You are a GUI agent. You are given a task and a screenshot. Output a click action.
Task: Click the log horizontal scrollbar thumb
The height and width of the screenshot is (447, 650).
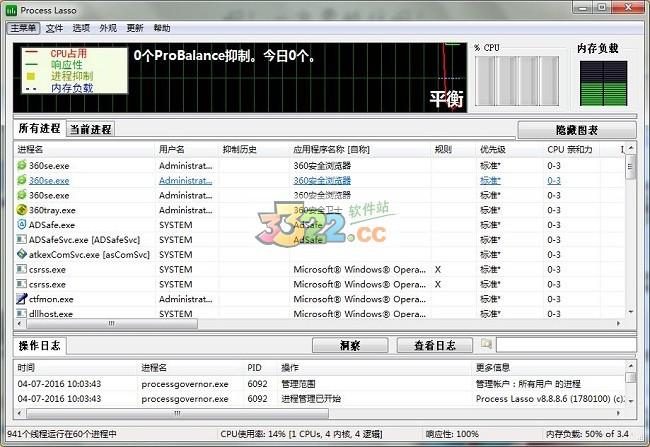(x=177, y=413)
